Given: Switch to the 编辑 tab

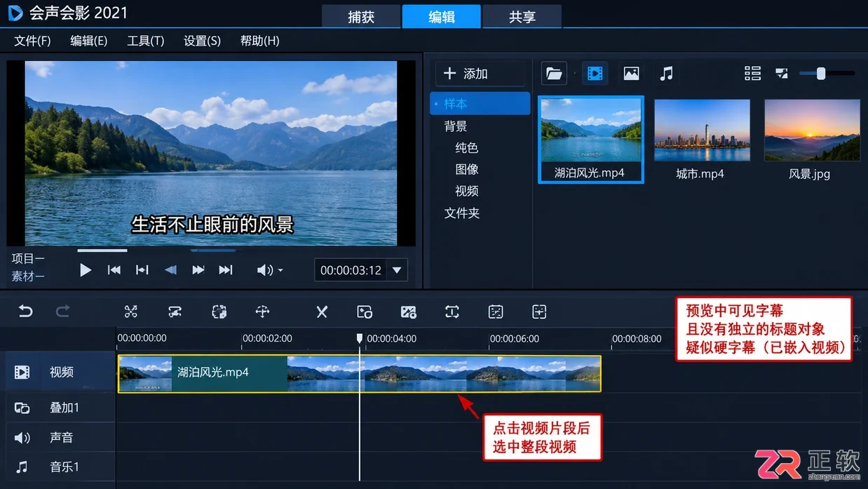Looking at the screenshot, I should pyautogui.click(x=442, y=17).
